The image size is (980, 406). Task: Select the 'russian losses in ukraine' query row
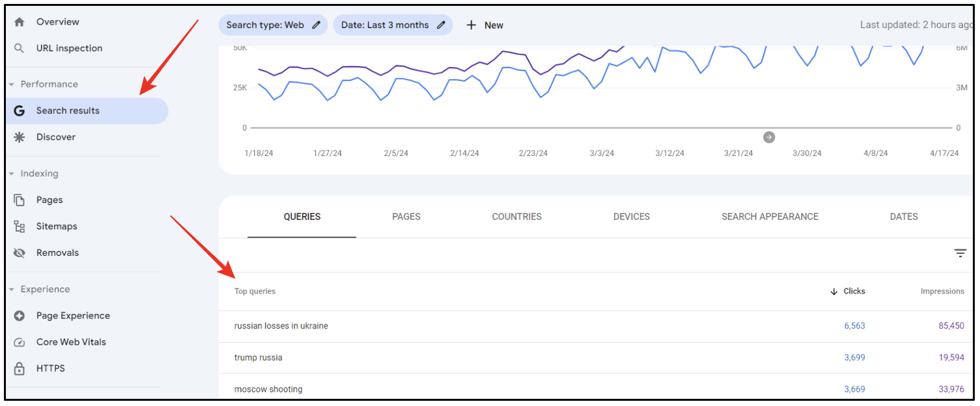(x=596, y=326)
